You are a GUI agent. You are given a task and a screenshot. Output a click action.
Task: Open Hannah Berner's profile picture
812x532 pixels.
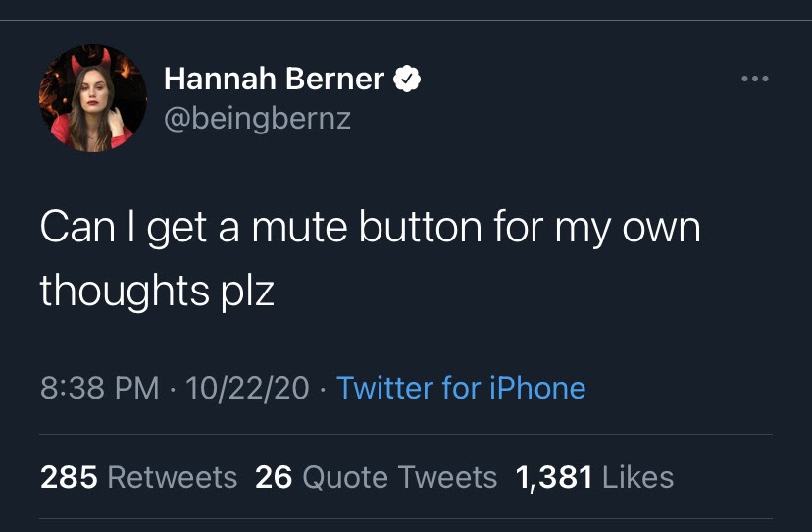pos(93,98)
